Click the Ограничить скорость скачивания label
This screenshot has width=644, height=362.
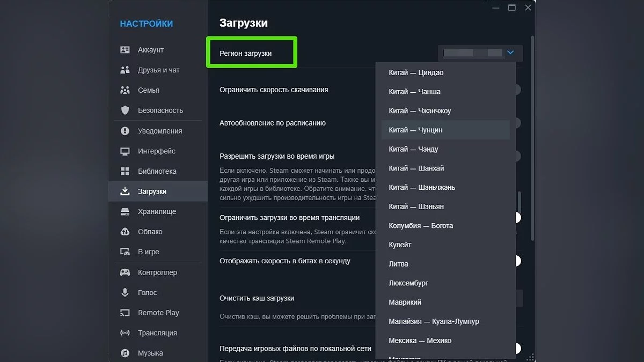pyautogui.click(x=274, y=90)
